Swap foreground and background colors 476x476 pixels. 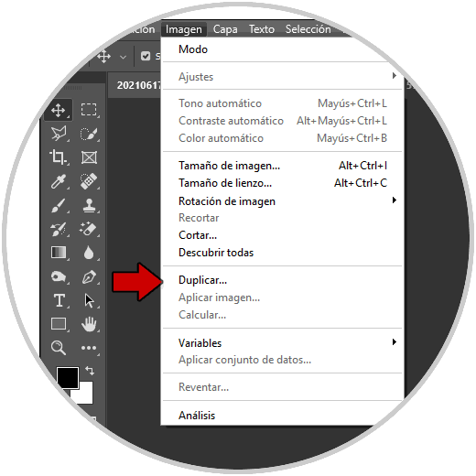click(x=90, y=371)
